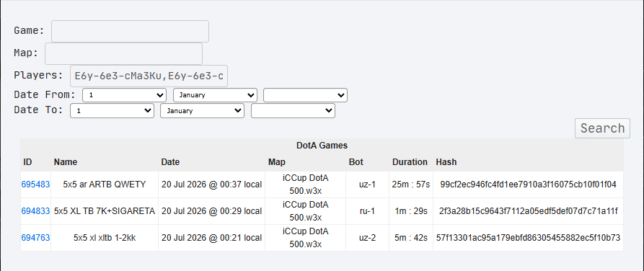Click the uz-2 bot cell

367,238
